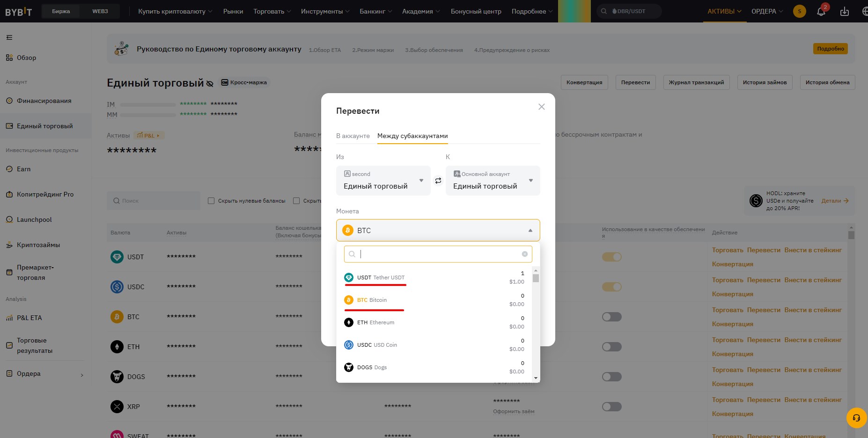Click MM margin progress bar
Screen dimensions: 868x438
(x=148, y=115)
